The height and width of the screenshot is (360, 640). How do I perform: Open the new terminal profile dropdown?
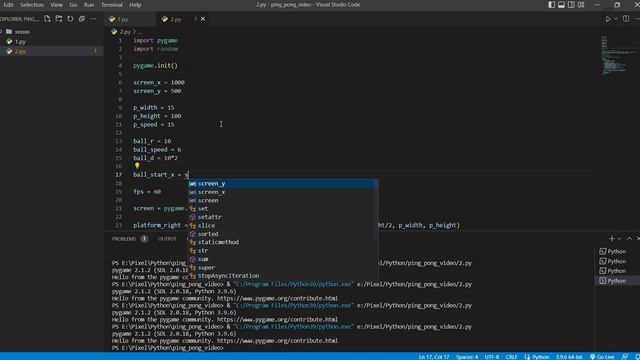point(619,238)
